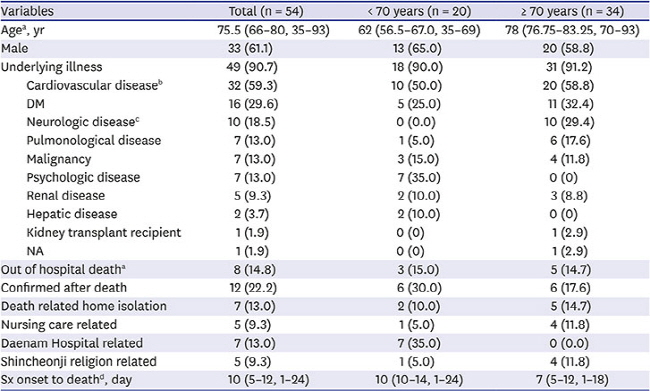Select the Daenam Hospital related label

[72, 343]
